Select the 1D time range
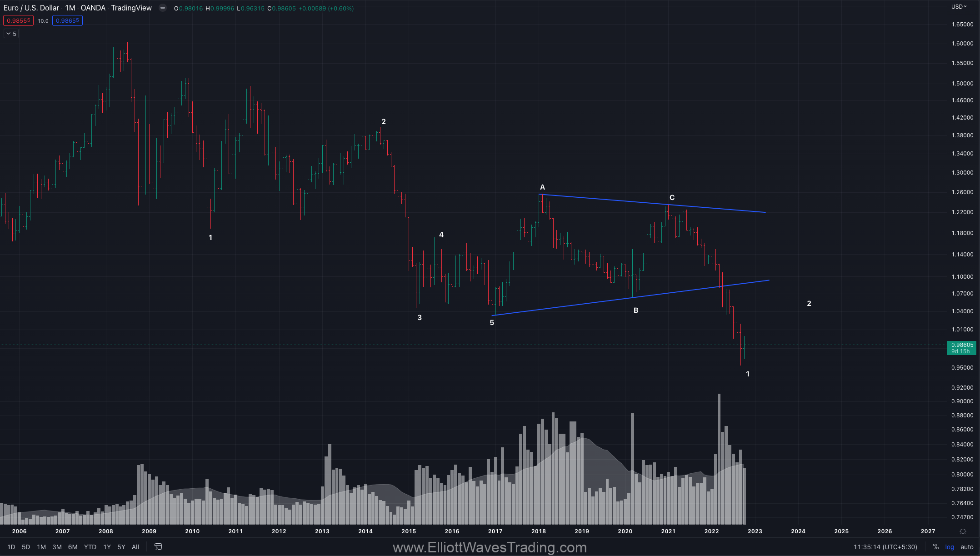This screenshot has height=556, width=980. [11, 547]
